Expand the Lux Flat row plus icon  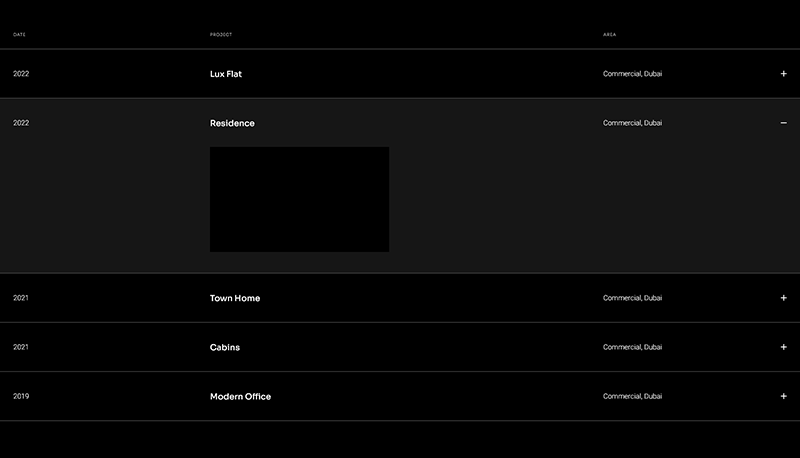pos(783,74)
